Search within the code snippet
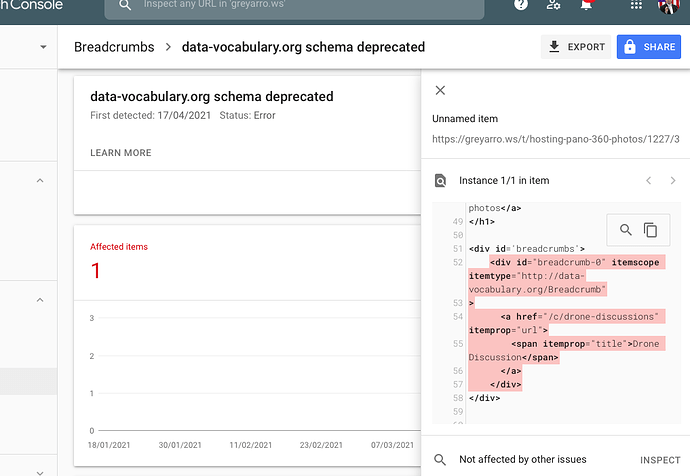This screenshot has height=476, width=690. (625, 230)
